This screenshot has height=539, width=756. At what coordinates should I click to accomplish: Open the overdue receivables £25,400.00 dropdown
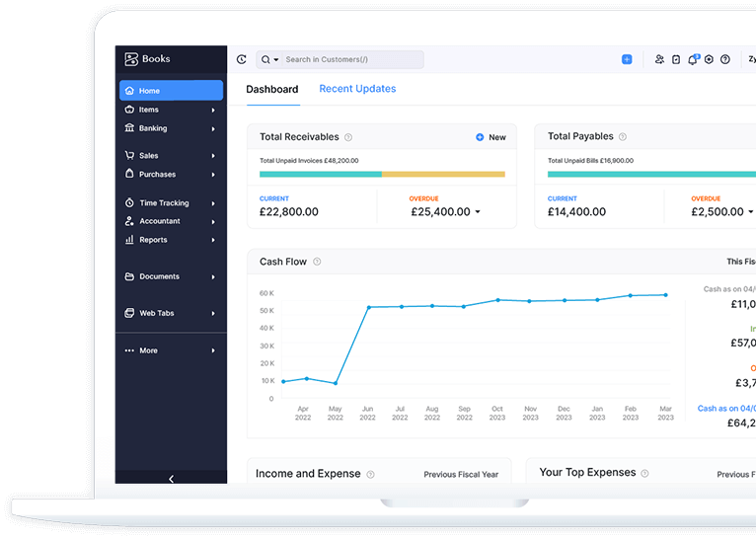point(478,212)
